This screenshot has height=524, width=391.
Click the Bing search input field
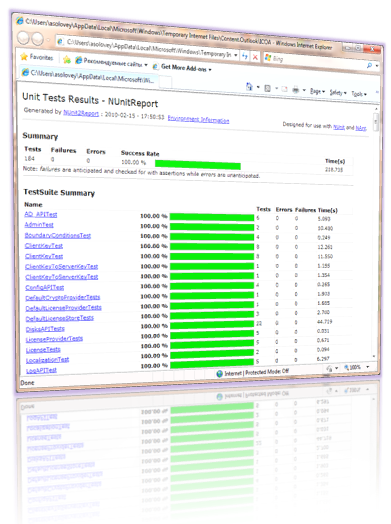(317, 61)
